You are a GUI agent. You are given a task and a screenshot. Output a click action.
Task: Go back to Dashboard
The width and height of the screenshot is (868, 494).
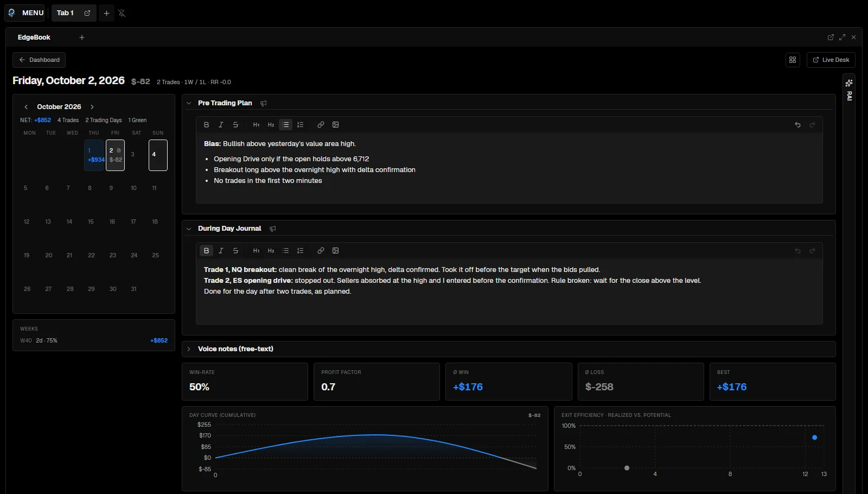(39, 60)
